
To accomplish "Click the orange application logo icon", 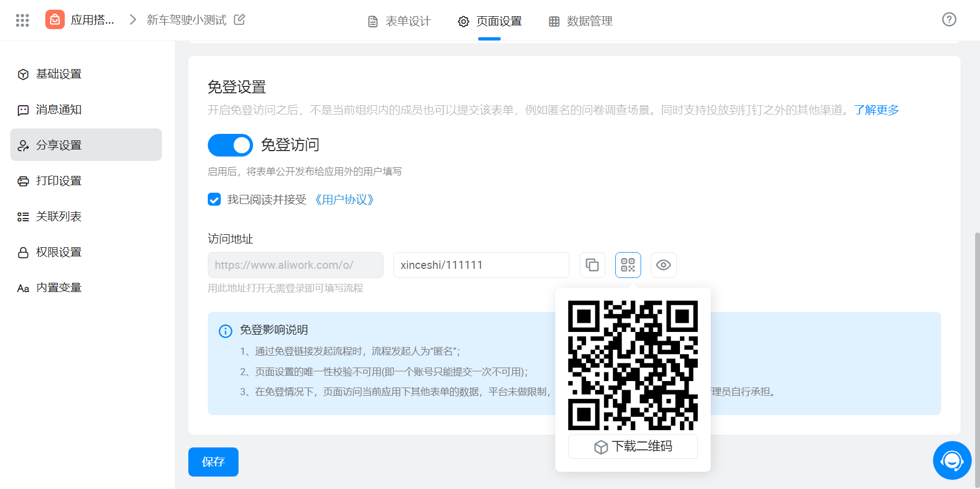I will coord(55,19).
